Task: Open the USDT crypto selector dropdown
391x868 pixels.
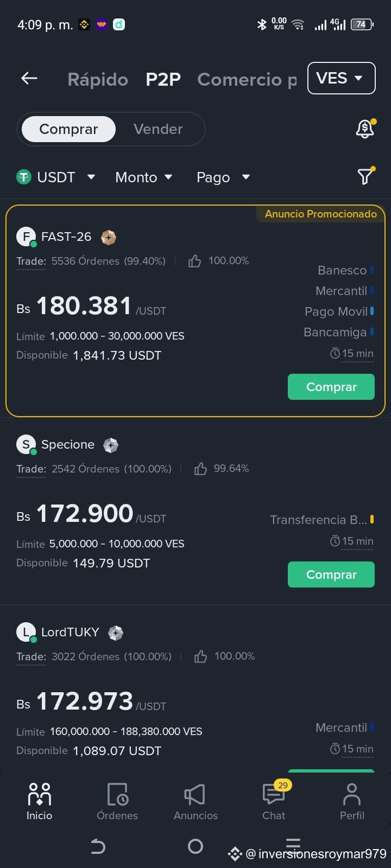Action: [56, 177]
